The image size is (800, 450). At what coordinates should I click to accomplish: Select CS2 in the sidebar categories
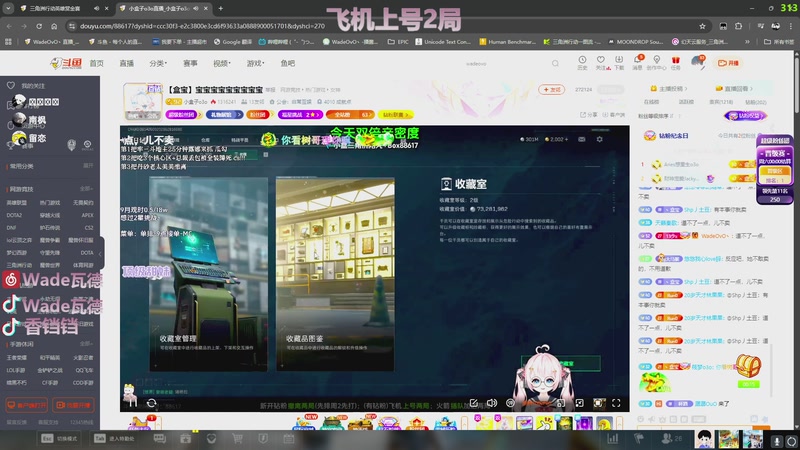point(89,228)
